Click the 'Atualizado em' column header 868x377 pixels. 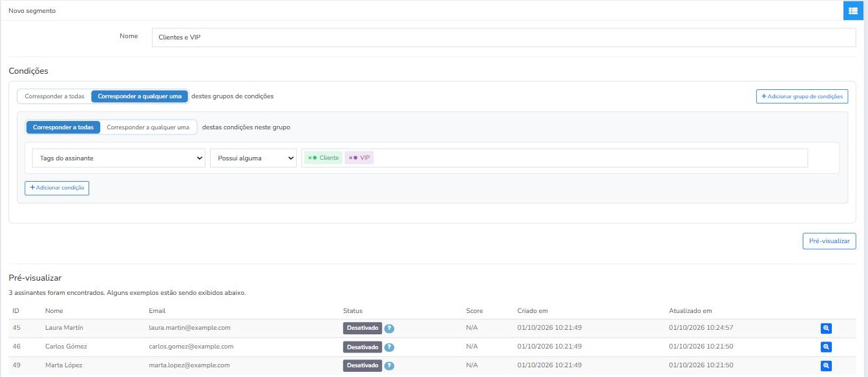click(x=690, y=311)
